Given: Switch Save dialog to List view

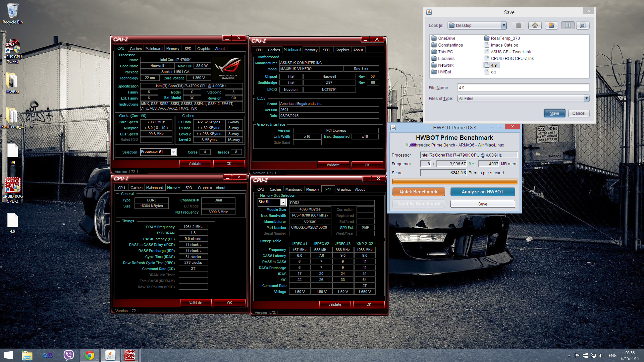Looking at the screenshot, I should coord(568,25).
